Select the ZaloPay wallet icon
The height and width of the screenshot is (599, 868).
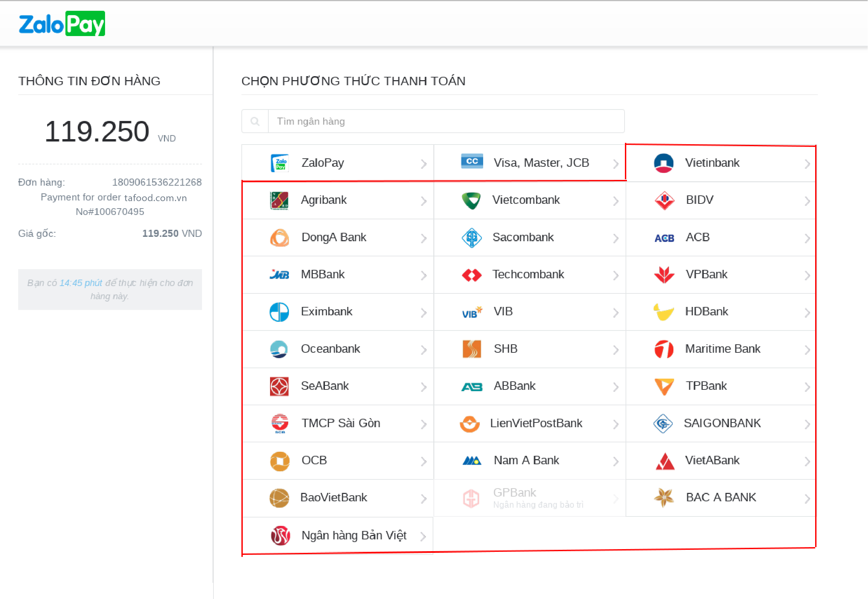(280, 163)
